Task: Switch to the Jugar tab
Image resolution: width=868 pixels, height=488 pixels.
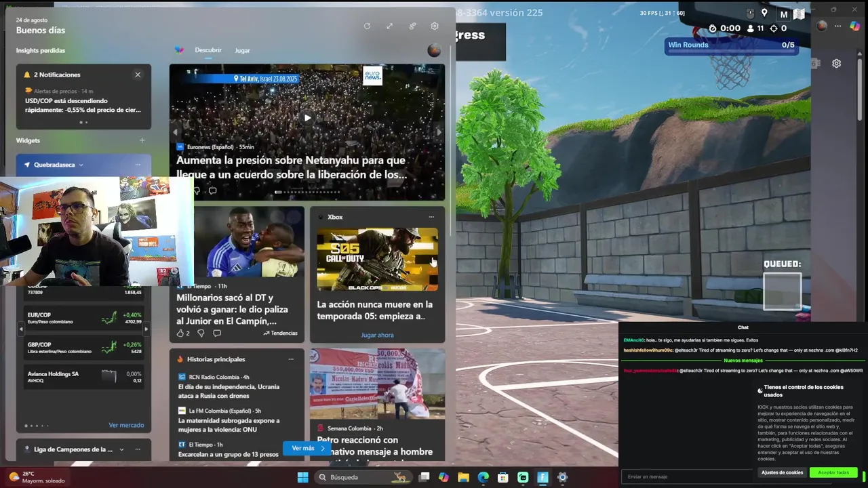Action: 242,50
